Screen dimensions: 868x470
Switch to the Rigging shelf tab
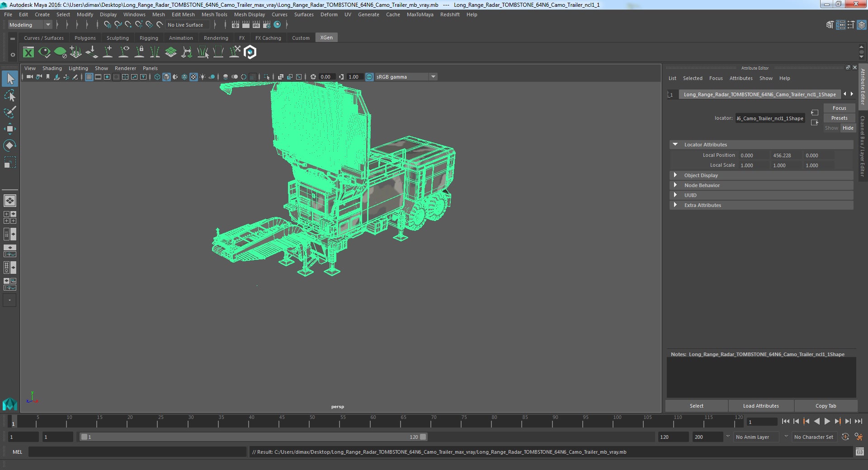click(149, 38)
